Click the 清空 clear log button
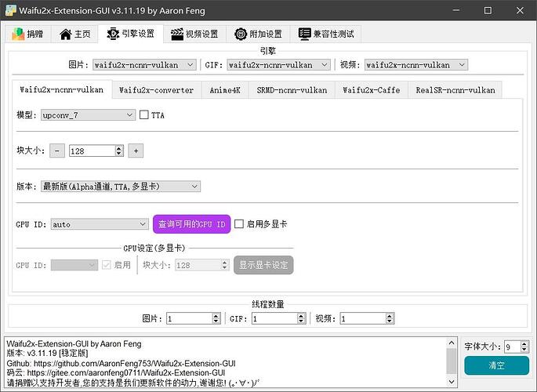The width and height of the screenshot is (537, 392). pos(496,365)
